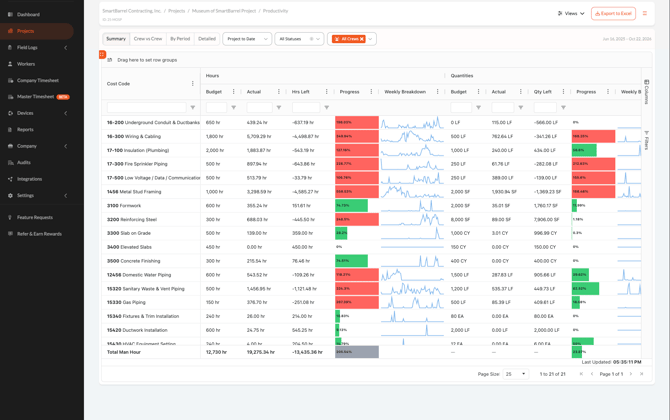
Task: Open the Filters side panel
Action: 646,140
